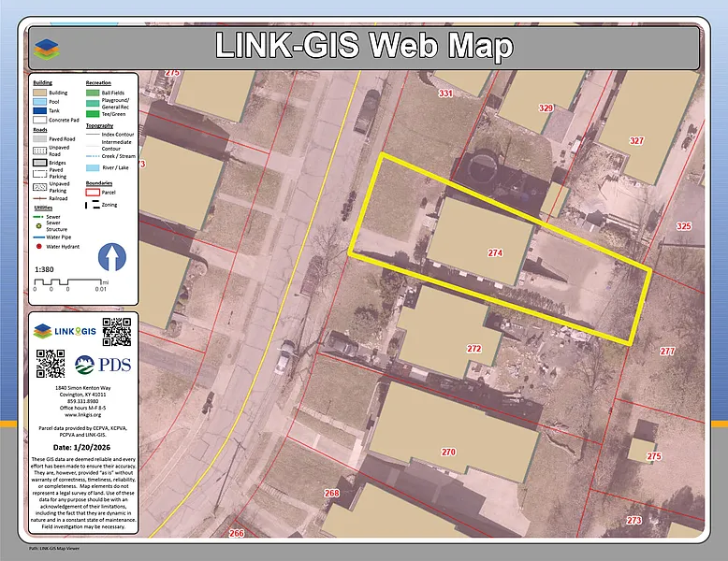The width and height of the screenshot is (728, 561).
Task: Click the Tee/Green legend swatch
Action: coord(93,114)
